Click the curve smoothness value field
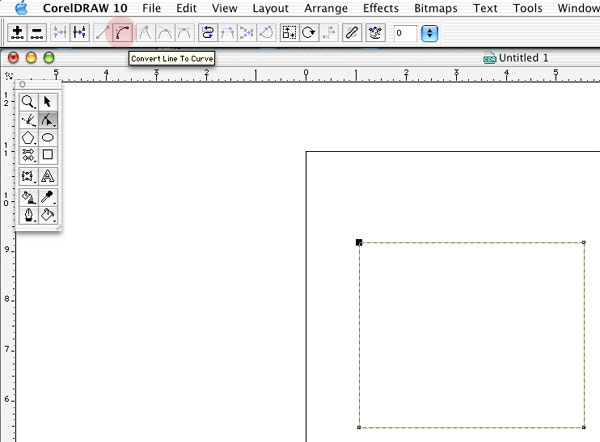This screenshot has height=442, width=600. click(x=405, y=33)
